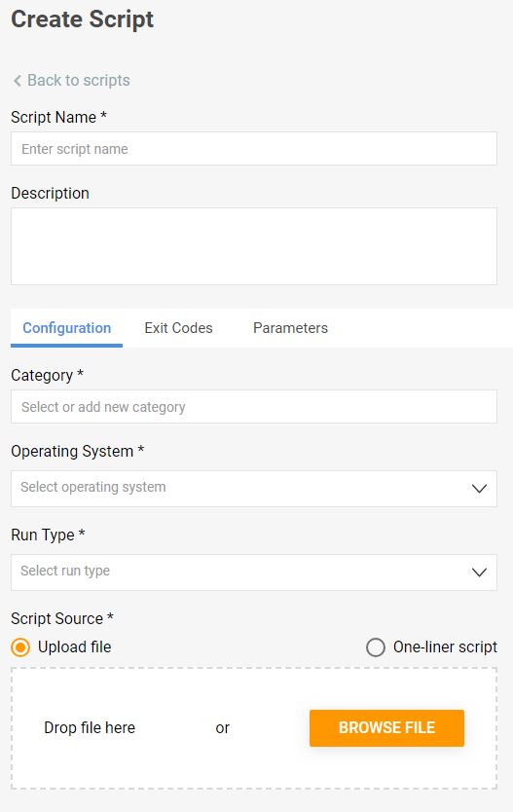Switch to the Parameters tab

[x=290, y=328]
